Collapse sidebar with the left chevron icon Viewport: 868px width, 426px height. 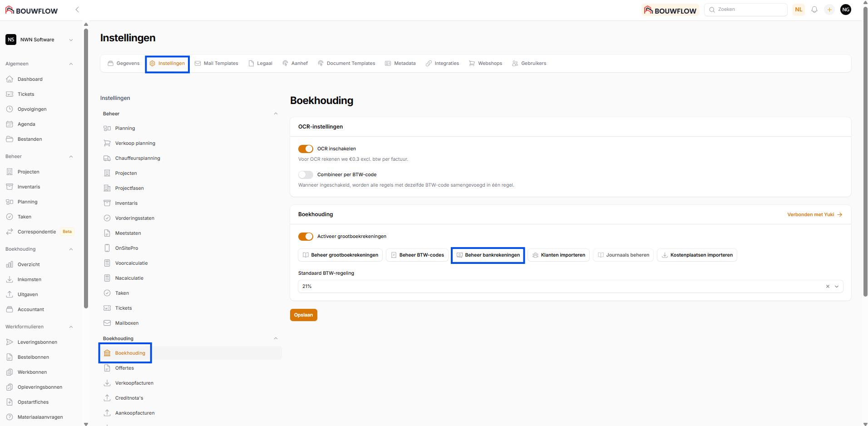point(77,10)
